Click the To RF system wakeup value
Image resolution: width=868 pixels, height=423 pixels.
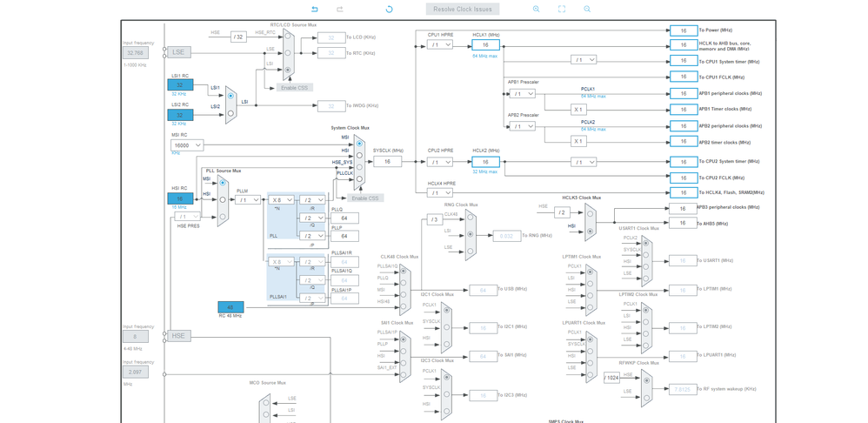tap(683, 389)
